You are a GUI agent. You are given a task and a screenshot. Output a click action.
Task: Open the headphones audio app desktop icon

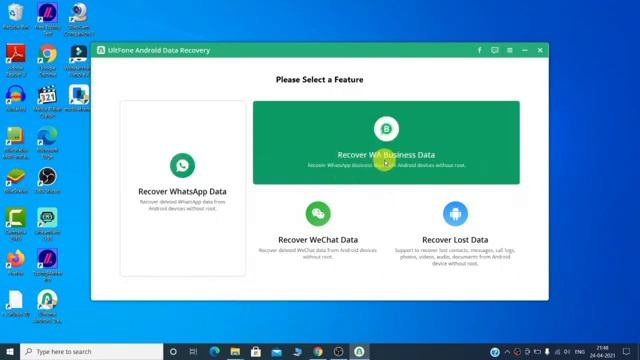[x=16, y=98]
